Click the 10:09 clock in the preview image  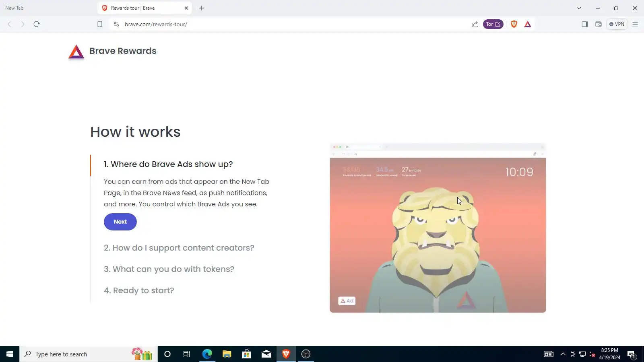tap(519, 172)
